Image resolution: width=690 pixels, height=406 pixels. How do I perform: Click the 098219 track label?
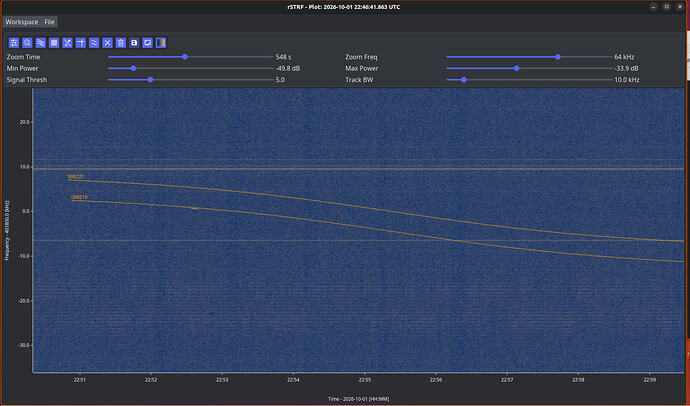click(79, 198)
